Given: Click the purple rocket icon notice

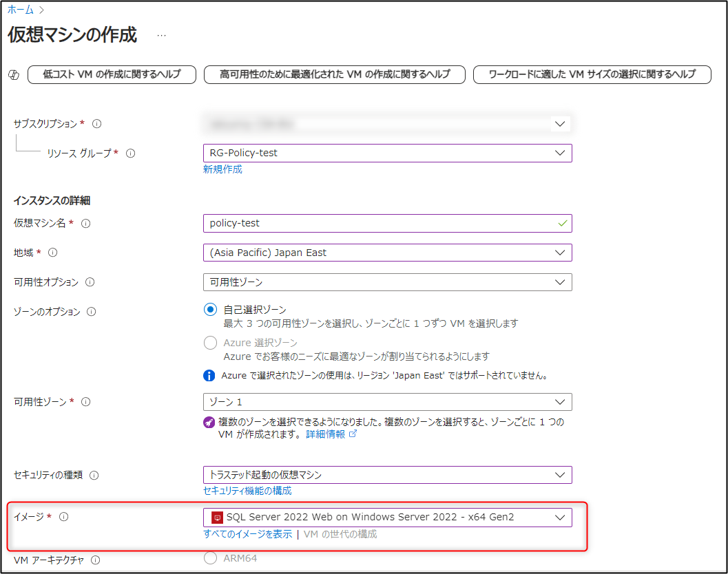Looking at the screenshot, I should point(209,423).
